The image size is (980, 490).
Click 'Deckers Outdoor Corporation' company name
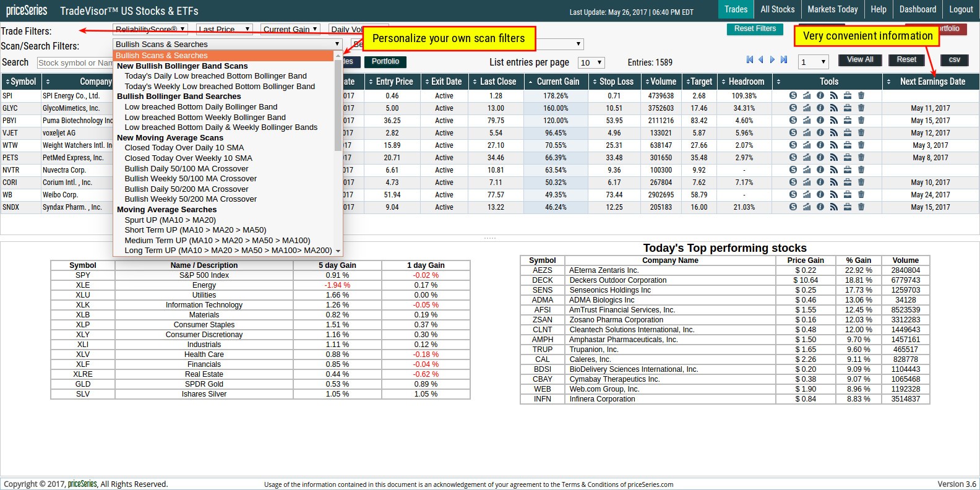coord(618,280)
